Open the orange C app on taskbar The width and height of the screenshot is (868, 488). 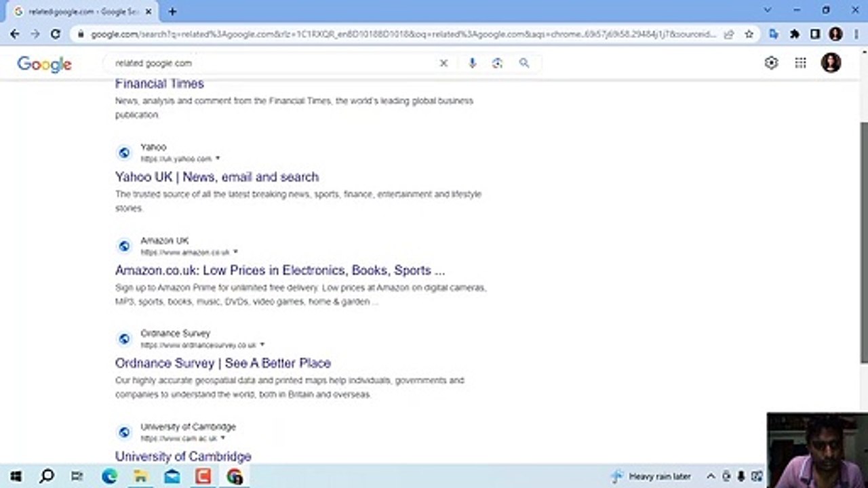[203, 476]
